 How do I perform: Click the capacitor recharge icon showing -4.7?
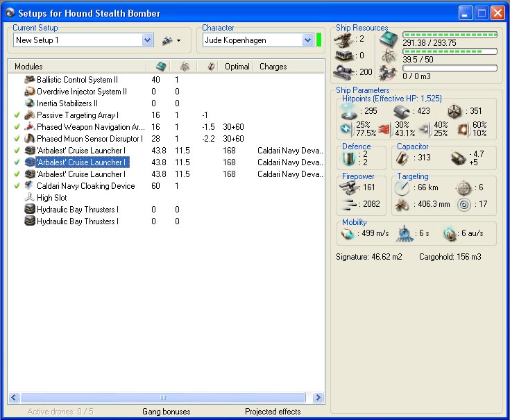pyautogui.click(x=459, y=158)
